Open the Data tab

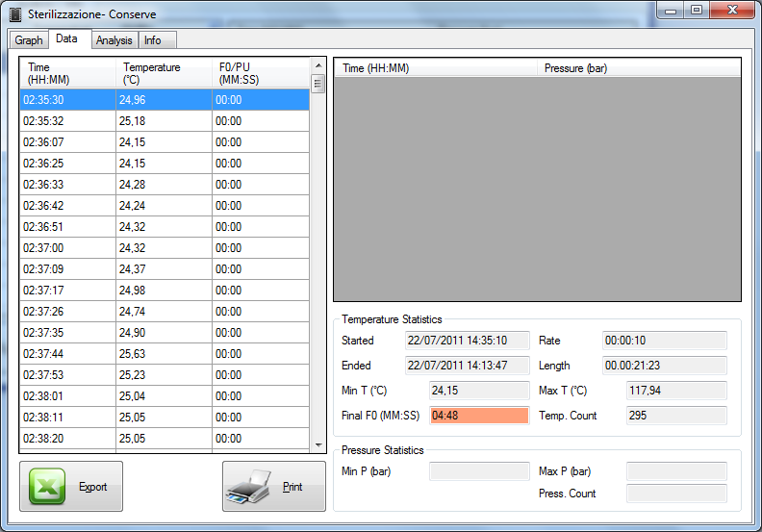(x=66, y=39)
